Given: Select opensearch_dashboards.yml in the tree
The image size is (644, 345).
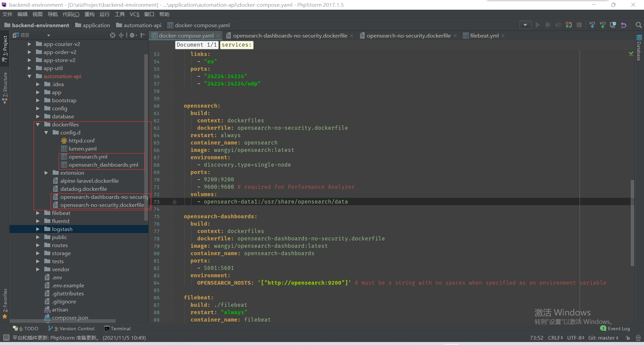Looking at the screenshot, I should pos(103,165).
